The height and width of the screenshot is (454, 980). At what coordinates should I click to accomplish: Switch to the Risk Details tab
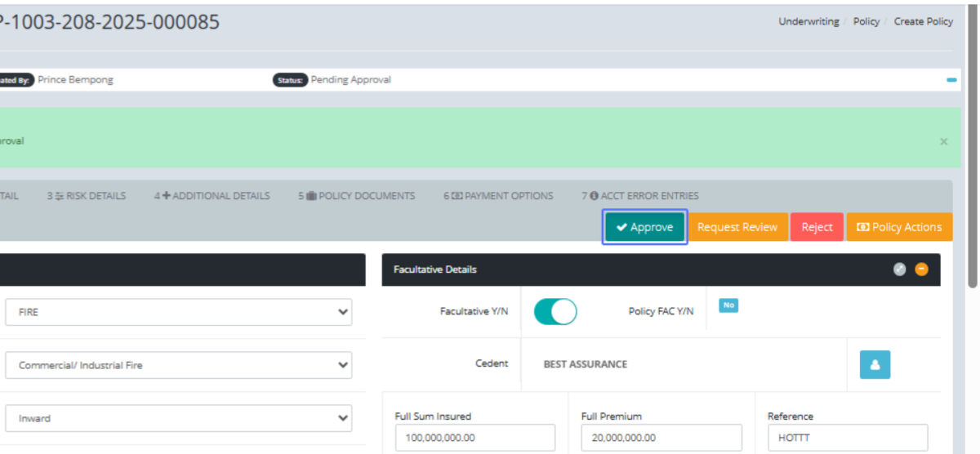[x=87, y=196]
